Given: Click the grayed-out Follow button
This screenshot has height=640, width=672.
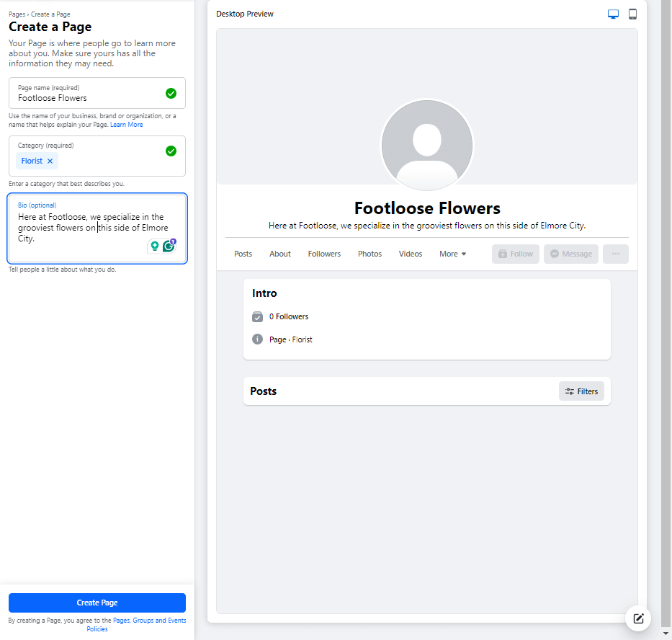Looking at the screenshot, I should coord(515,253).
